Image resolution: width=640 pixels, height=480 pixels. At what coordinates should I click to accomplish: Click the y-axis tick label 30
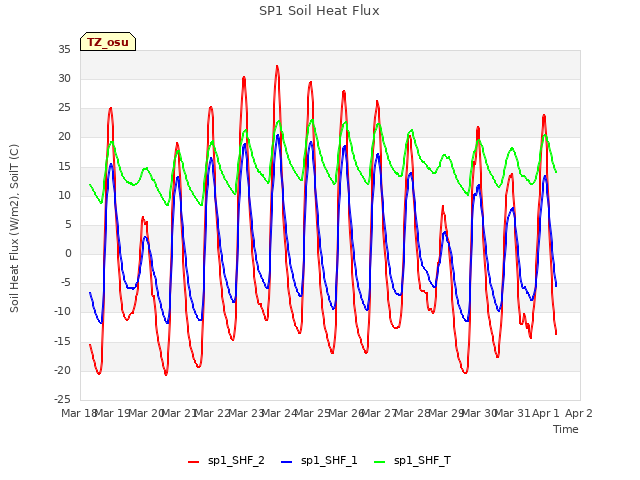point(64,78)
